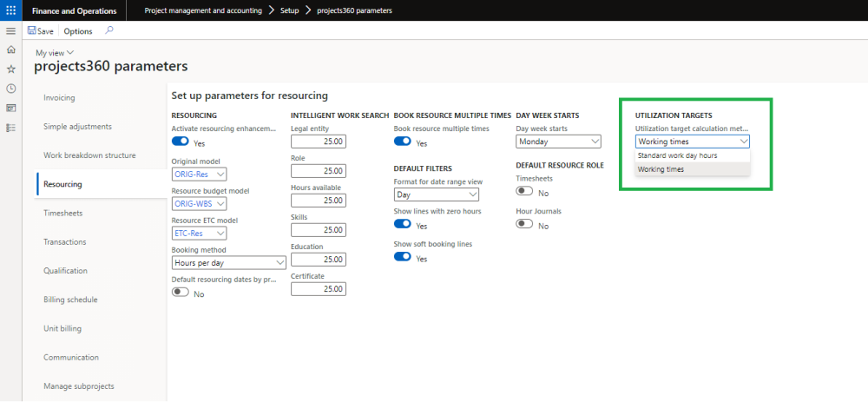Open Workspaces icon in sidebar
Image resolution: width=868 pixels, height=402 pixels.
pyautogui.click(x=10, y=108)
